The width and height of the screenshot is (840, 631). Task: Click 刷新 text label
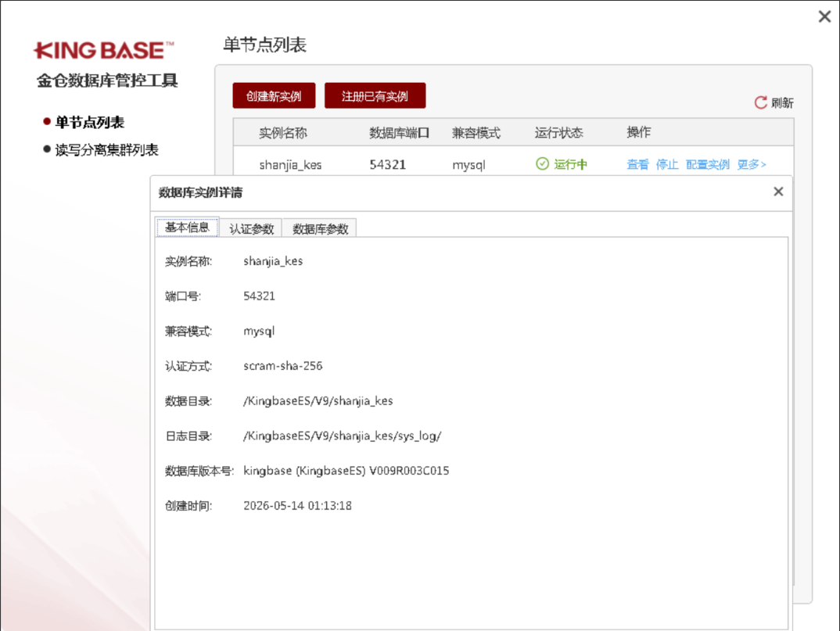tap(782, 103)
